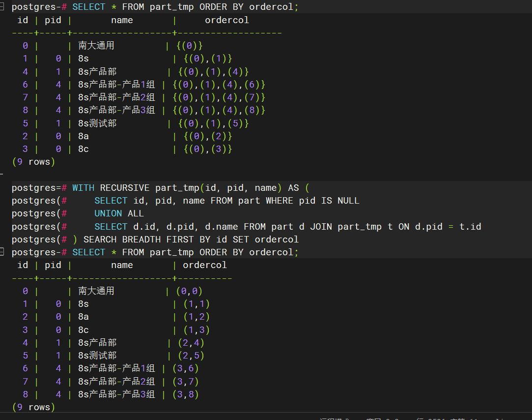
Task: Click 't.id' at the end of the ON condition
Action: click(x=470, y=227)
